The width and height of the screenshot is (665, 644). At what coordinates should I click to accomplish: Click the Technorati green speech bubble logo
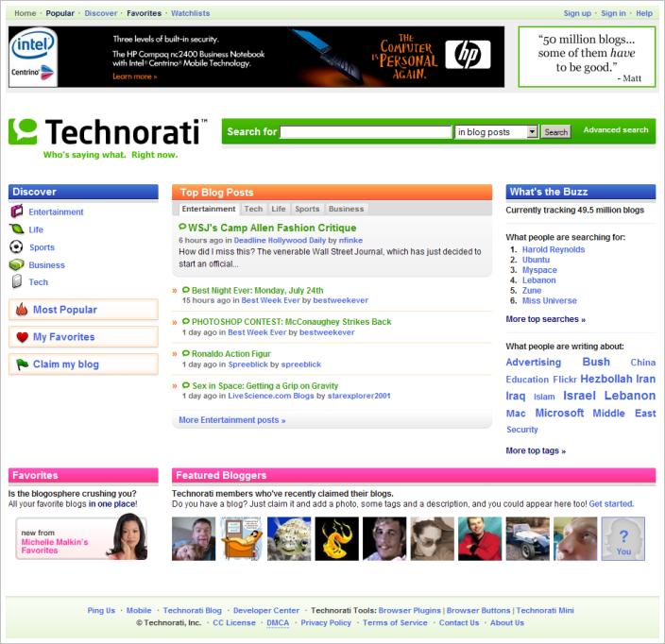pyautogui.click(x=23, y=131)
